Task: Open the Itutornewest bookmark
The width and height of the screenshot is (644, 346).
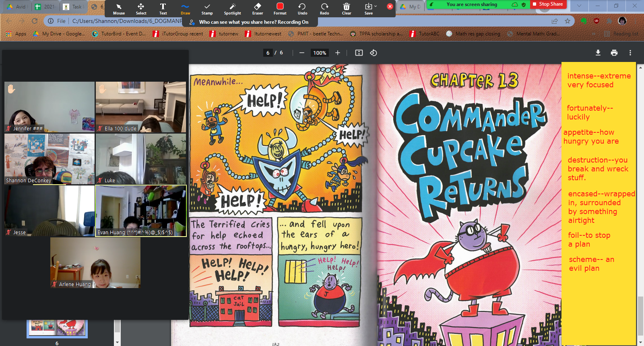Action: coord(263,34)
